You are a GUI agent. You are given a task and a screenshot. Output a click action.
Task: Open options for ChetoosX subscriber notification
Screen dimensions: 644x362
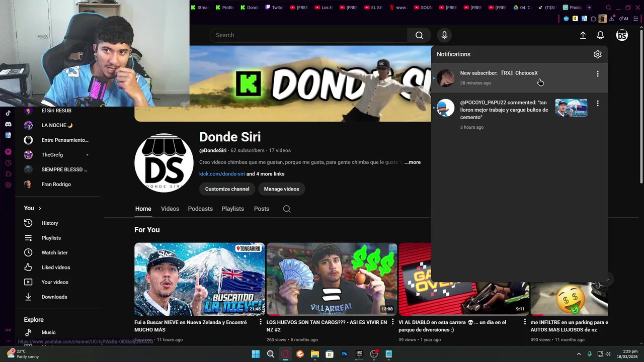pyautogui.click(x=598, y=74)
